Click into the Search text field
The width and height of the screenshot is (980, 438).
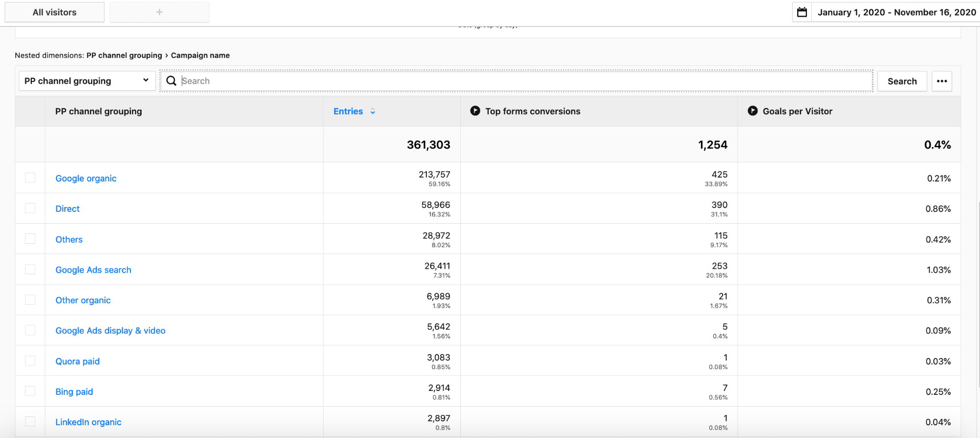525,81
